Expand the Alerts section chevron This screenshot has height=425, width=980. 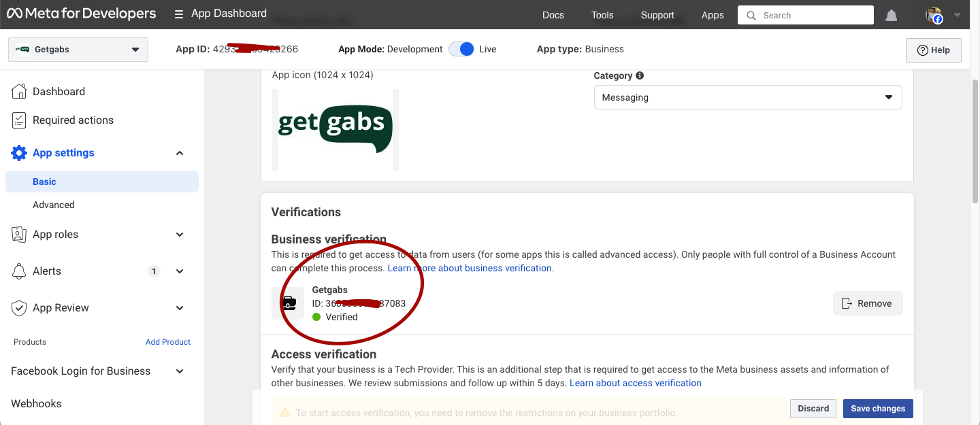(x=180, y=271)
